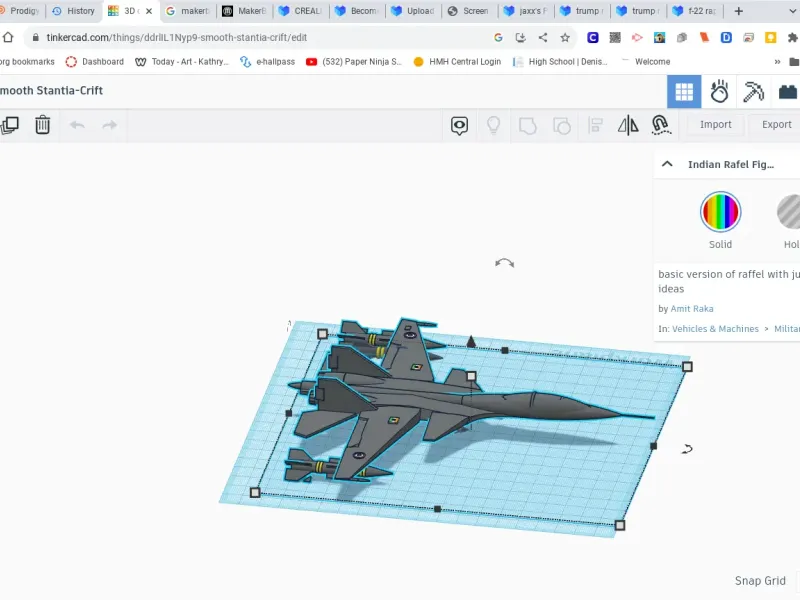Click the Ungroup shapes icon
The width and height of the screenshot is (800, 600).
point(562,126)
